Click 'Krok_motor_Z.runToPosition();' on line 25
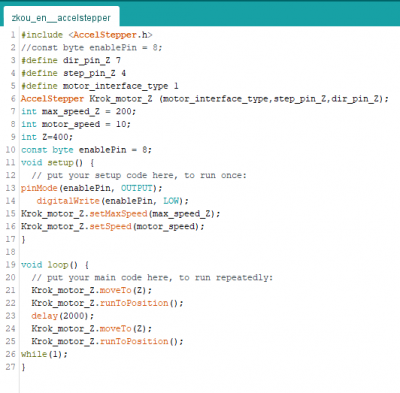This screenshot has height=393, width=400. (x=107, y=341)
